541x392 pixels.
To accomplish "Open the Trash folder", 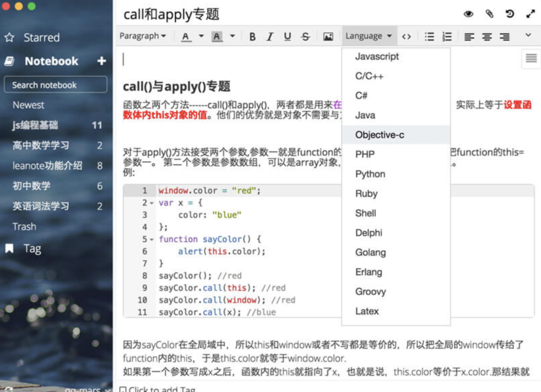I will [24, 226].
